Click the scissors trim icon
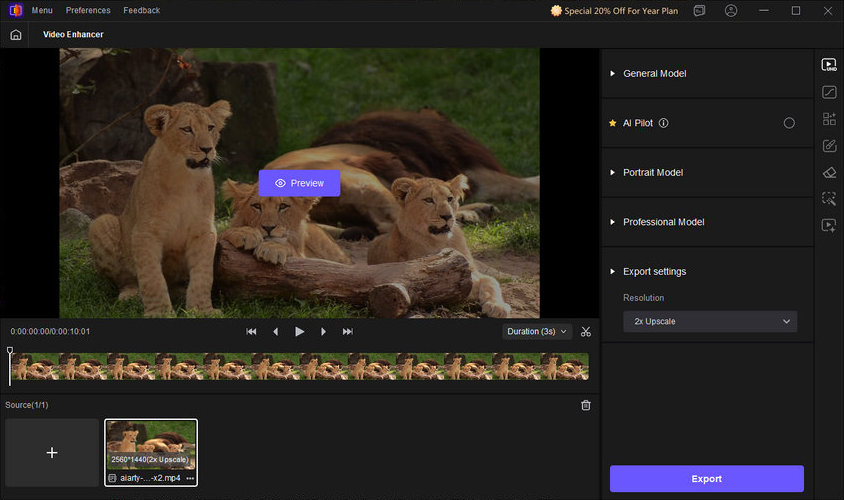This screenshot has width=844, height=500. (586, 332)
